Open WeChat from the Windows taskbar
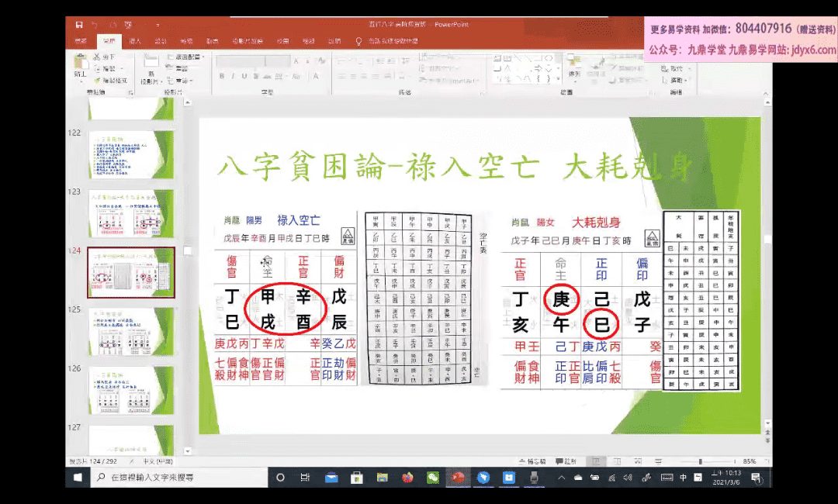Screen dimensions: 838x504 (432, 478)
